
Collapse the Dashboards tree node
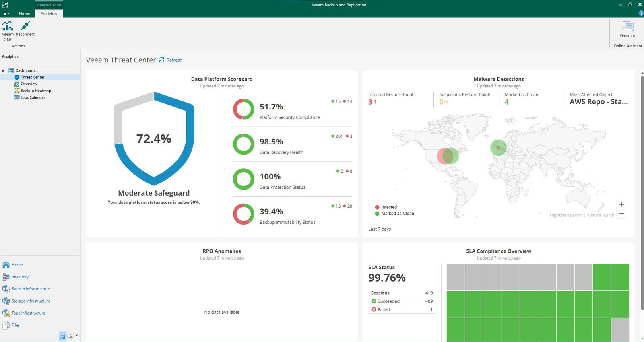[3, 70]
